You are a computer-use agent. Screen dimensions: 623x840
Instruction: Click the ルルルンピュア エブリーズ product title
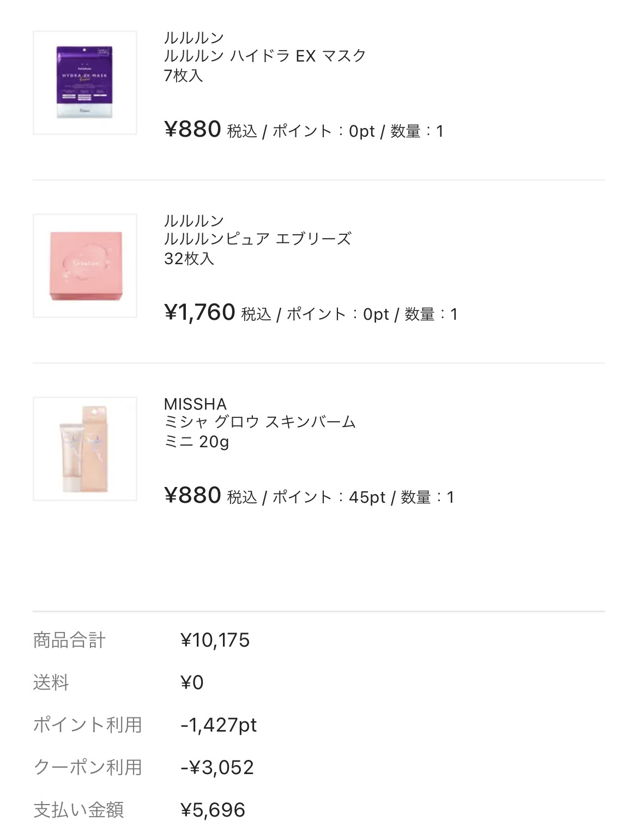pos(257,239)
